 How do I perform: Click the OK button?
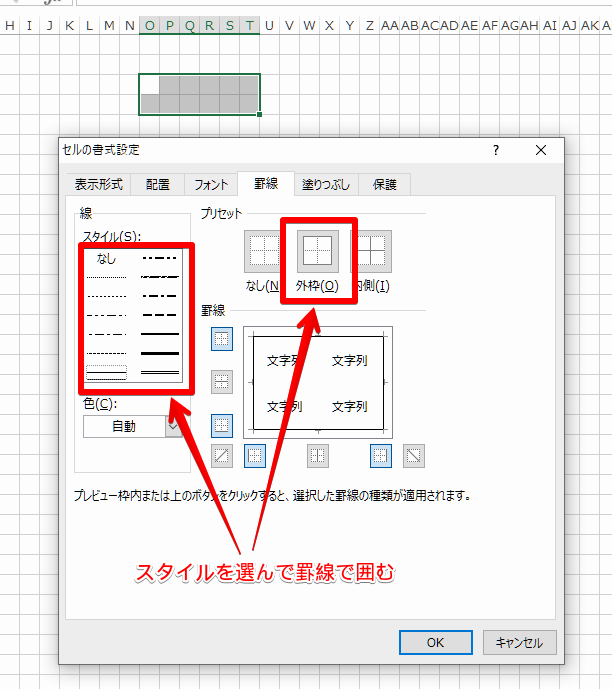coord(436,642)
